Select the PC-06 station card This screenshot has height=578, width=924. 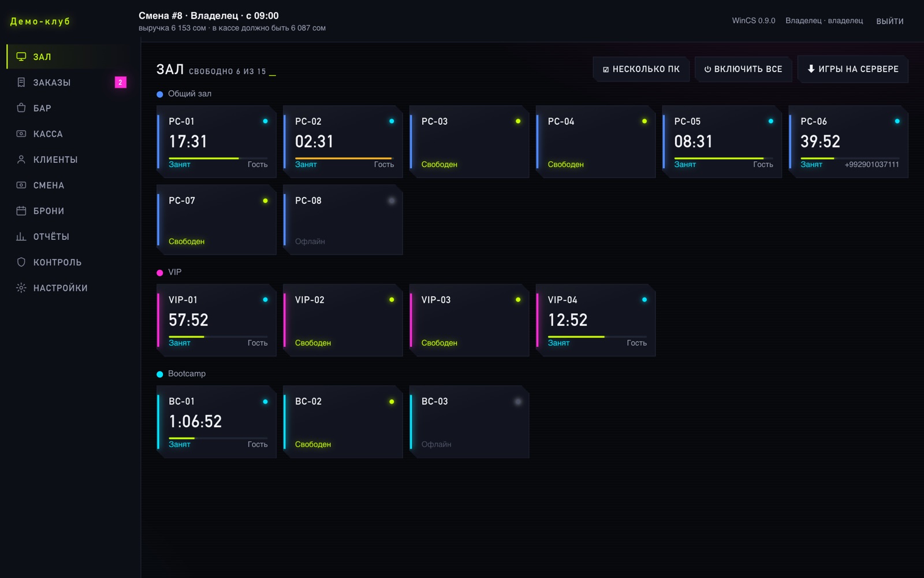tap(848, 142)
